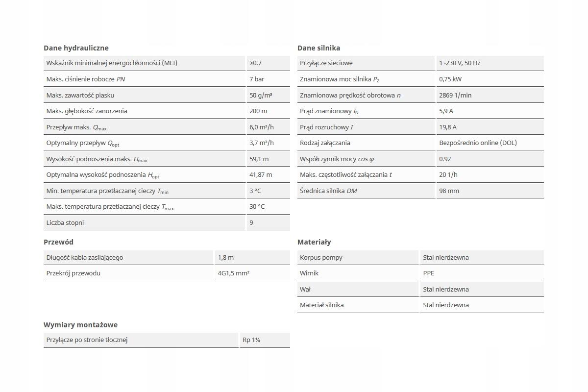Image resolution: width=588 pixels, height=392 pixels.
Task: Select the 1~230 V, 50 Hz value
Action: coord(460,63)
